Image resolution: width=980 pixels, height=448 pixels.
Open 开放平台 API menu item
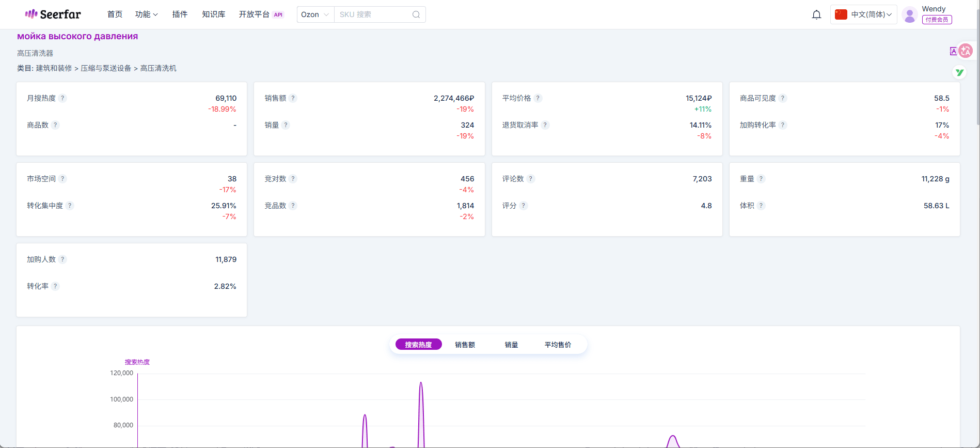coord(261,14)
